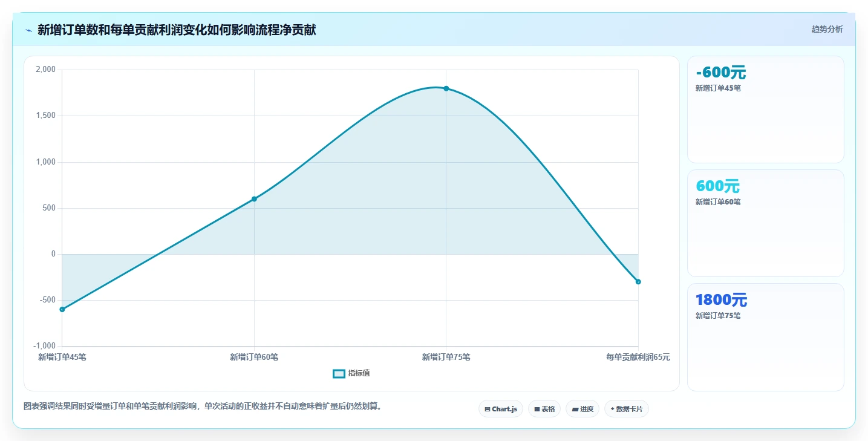Click the 指标值 legend label
The image size is (868, 441).
(x=359, y=373)
